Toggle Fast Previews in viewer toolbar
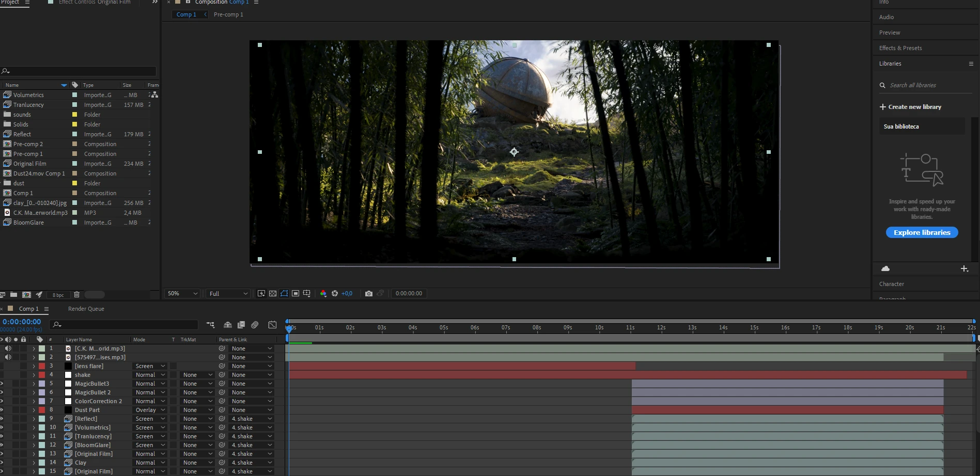This screenshot has width=980, height=476. click(261, 293)
